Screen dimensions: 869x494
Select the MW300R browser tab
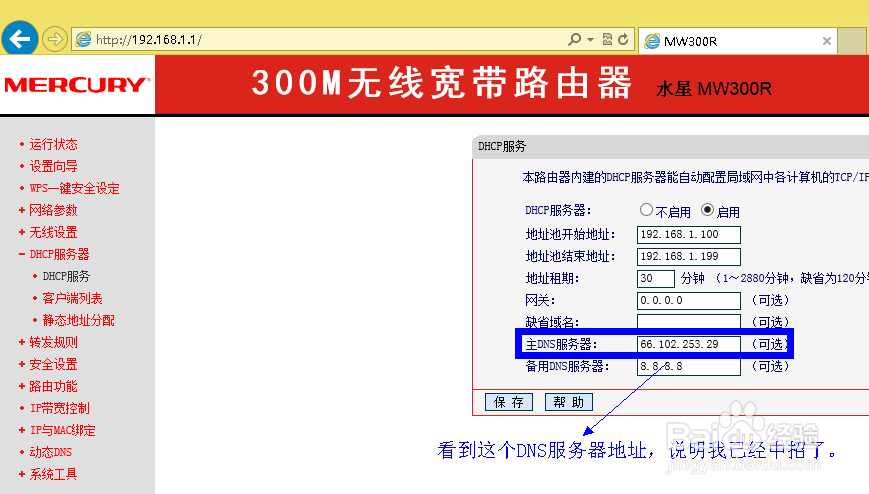click(x=738, y=41)
